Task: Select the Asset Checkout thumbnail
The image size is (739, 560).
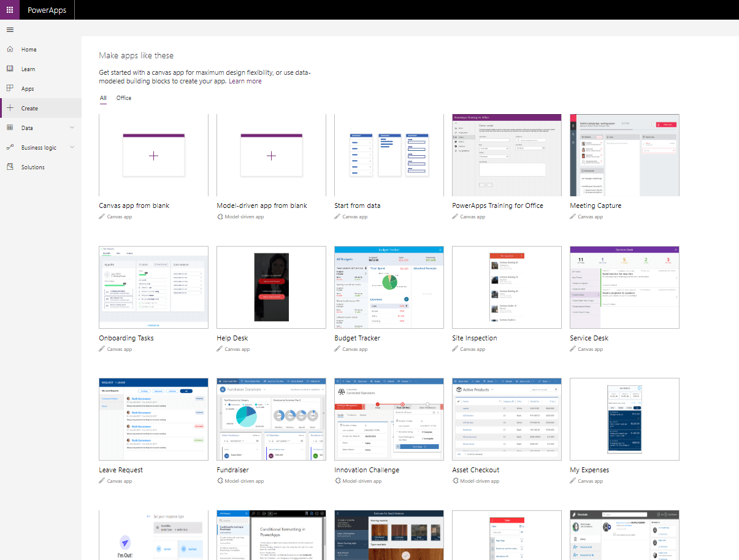Action: click(x=507, y=420)
